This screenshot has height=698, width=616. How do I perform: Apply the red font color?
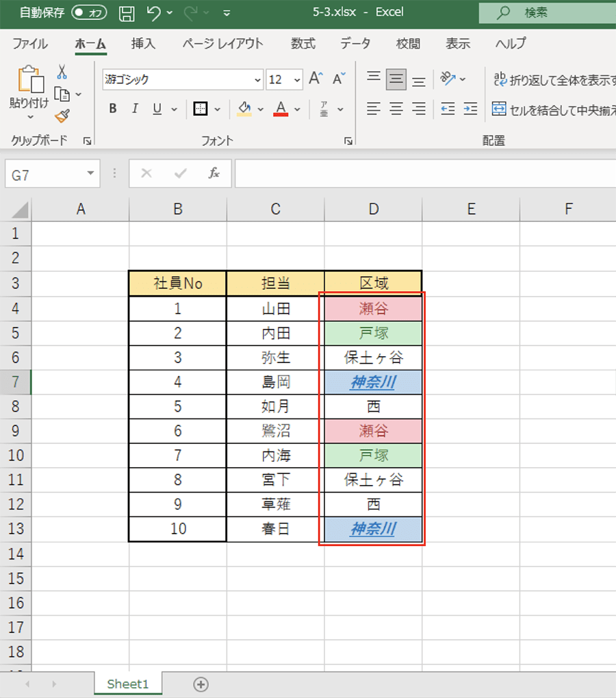(281, 108)
